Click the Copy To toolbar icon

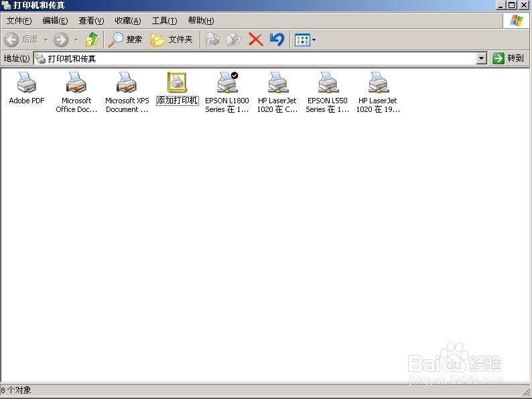click(234, 40)
